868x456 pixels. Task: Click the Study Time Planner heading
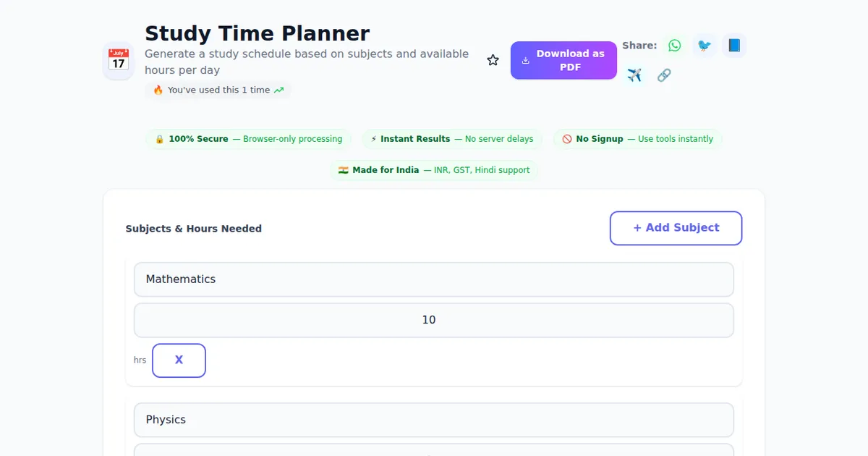pos(257,33)
